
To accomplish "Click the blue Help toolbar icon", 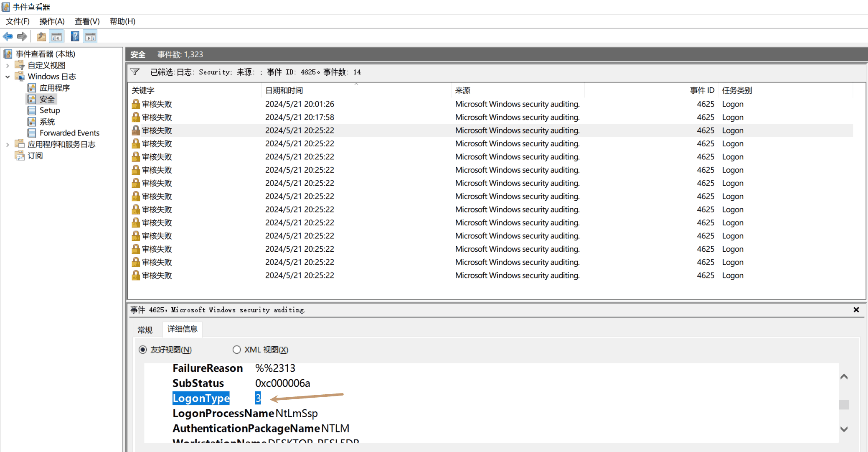I will 75,37.
